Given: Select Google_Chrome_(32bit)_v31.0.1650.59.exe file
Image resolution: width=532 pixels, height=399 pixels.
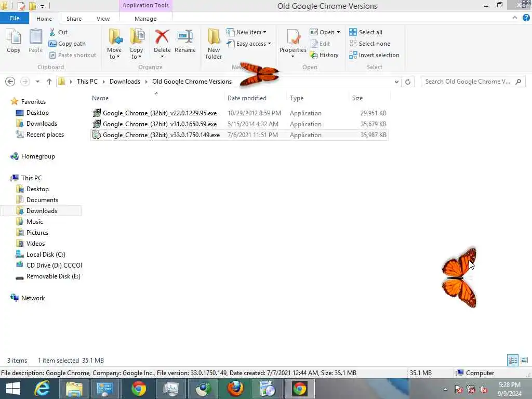Looking at the screenshot, I should click(239, 124).
